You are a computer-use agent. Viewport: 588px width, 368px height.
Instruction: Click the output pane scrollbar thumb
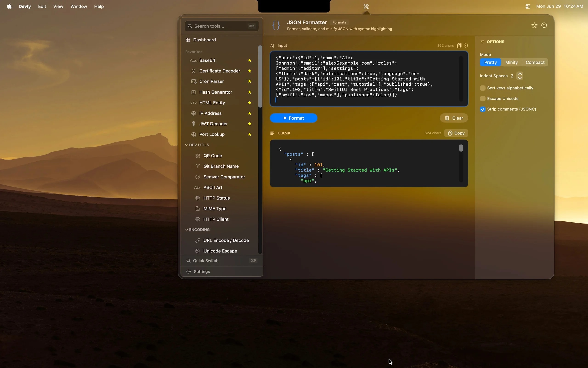point(461,148)
